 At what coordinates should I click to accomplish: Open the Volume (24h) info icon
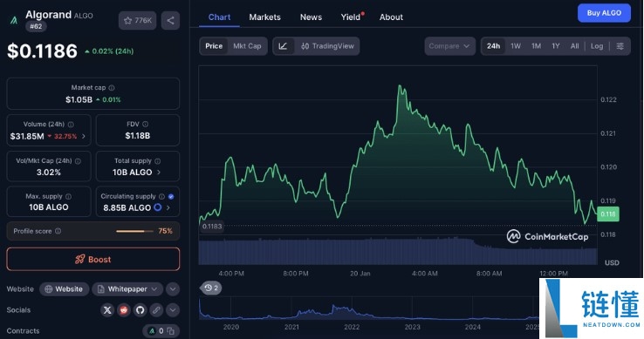(x=71, y=125)
